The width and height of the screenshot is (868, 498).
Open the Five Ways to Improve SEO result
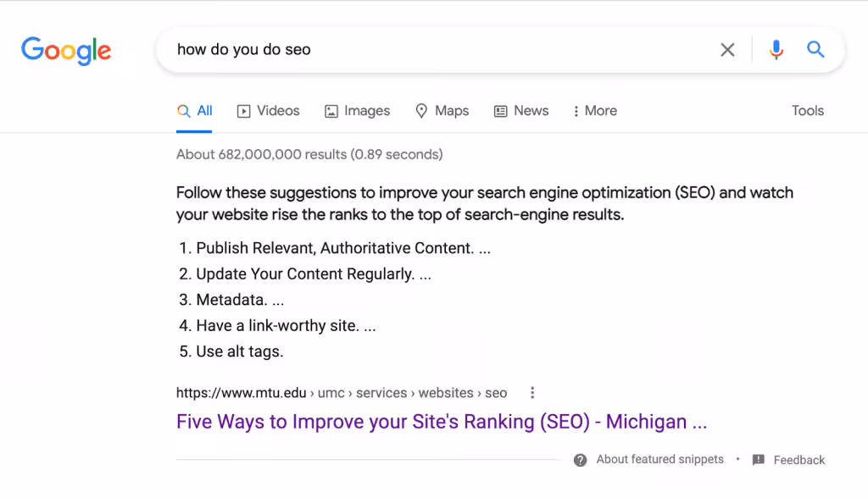pos(440,421)
